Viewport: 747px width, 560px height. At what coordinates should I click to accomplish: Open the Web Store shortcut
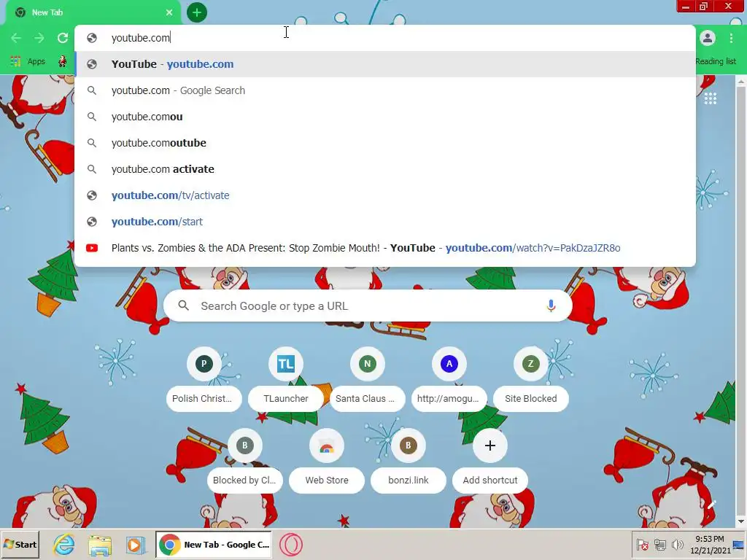click(327, 462)
